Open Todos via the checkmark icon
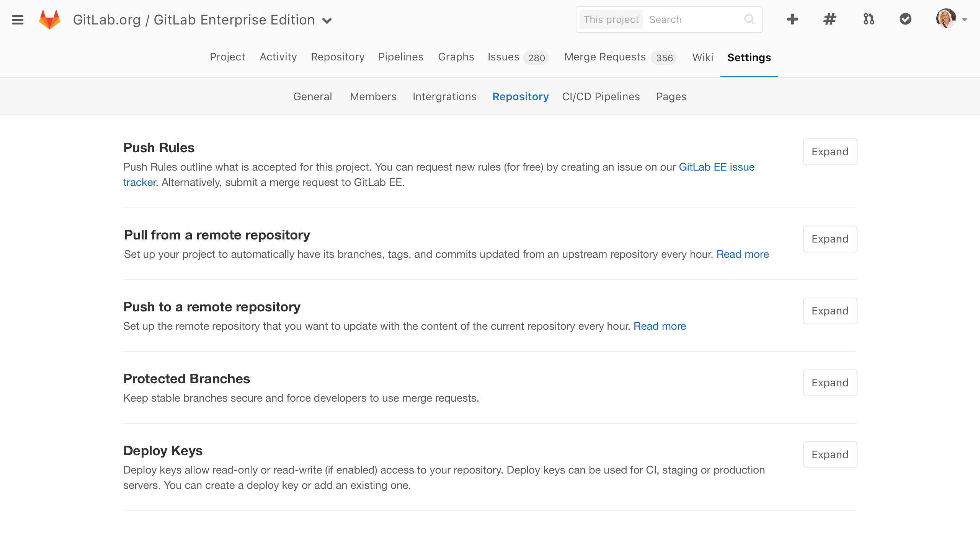The image size is (980, 560). tap(905, 19)
